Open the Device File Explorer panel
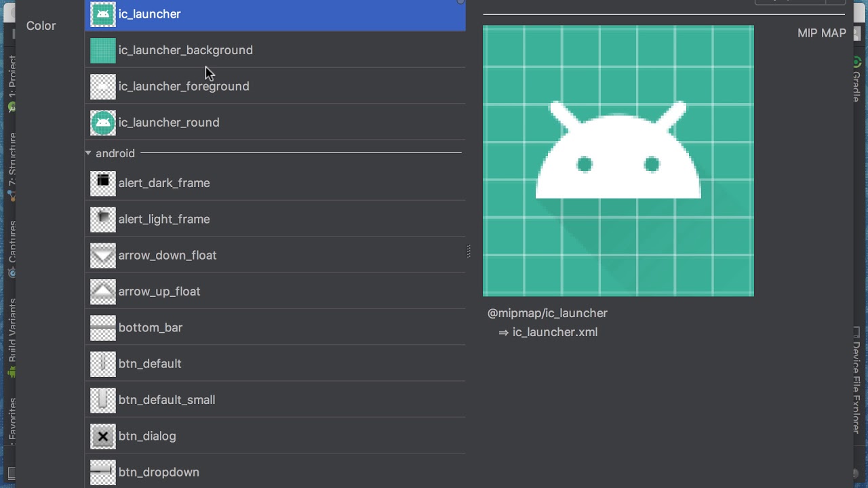 point(856,381)
